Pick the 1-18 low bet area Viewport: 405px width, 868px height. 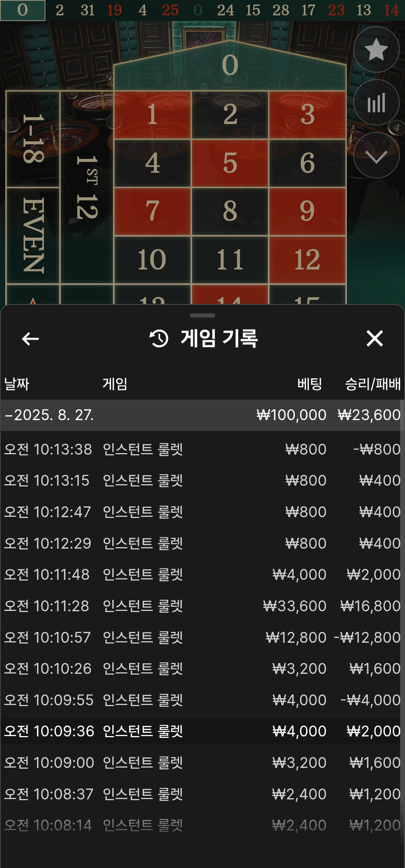(33, 139)
